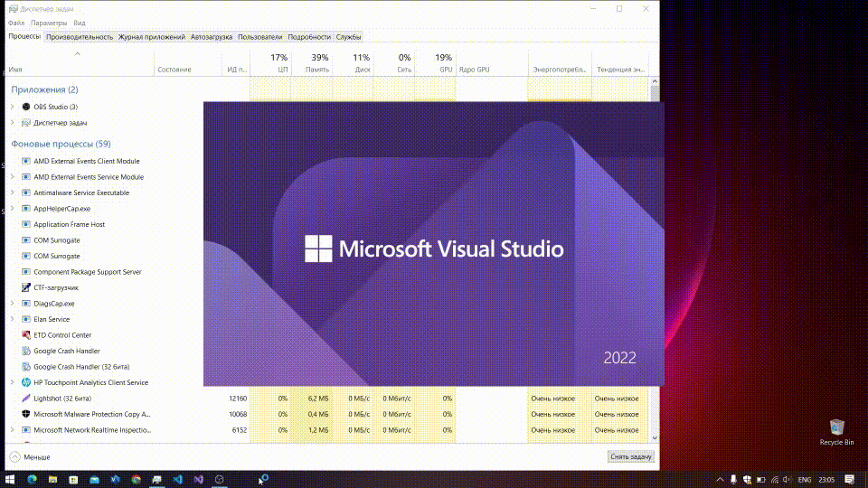The image size is (868, 488).
Task: Select the Lightshot (32 бита) feather icon
Action: [x=26, y=399]
